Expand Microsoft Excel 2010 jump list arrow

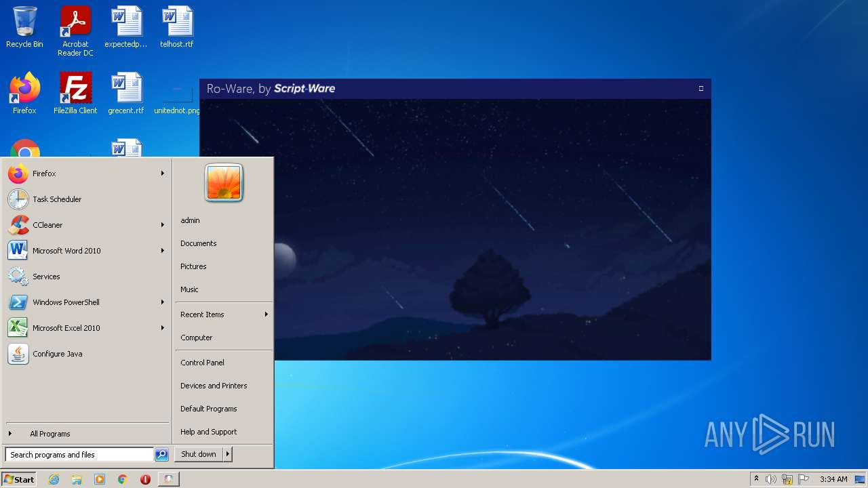click(163, 328)
